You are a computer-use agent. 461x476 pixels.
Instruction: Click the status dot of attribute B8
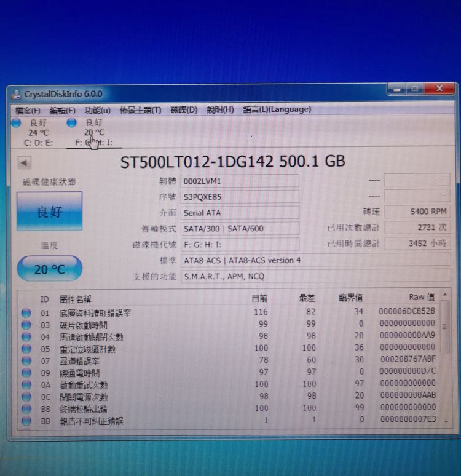pos(26,409)
